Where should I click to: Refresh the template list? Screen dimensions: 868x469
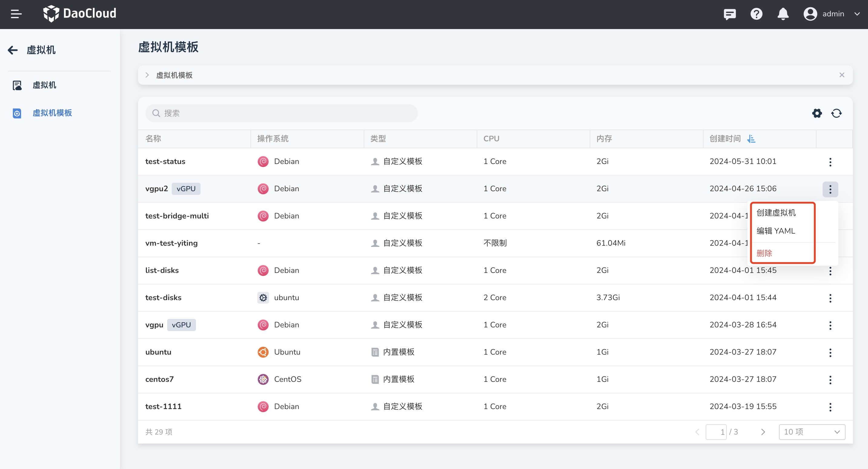[836, 113]
